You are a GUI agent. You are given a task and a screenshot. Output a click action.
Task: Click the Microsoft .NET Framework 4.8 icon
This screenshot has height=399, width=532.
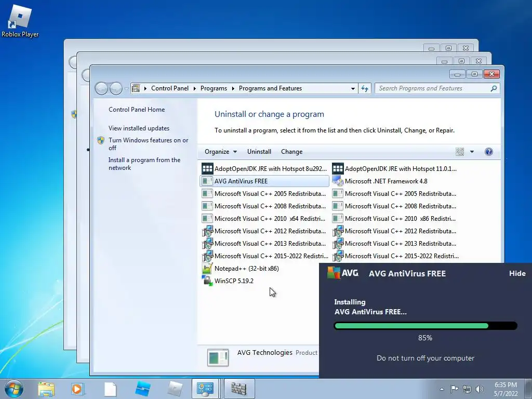pos(338,181)
